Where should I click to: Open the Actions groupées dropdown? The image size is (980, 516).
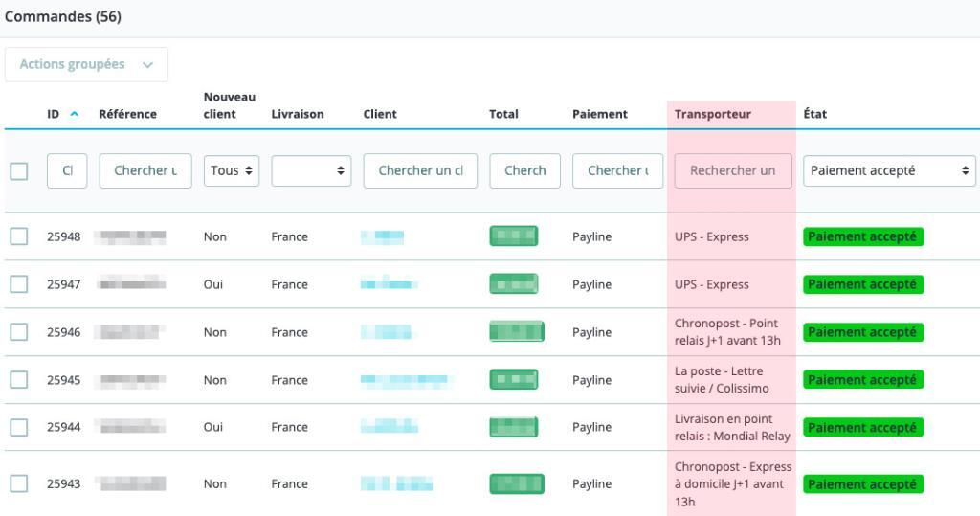[86, 64]
